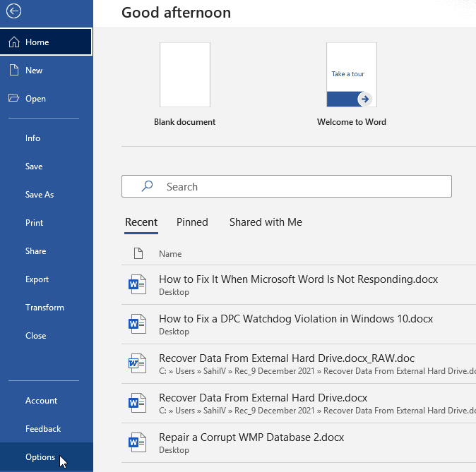Viewport: 476px width, 472px height.
Task: Click the New label in sidebar
Action: (x=34, y=71)
